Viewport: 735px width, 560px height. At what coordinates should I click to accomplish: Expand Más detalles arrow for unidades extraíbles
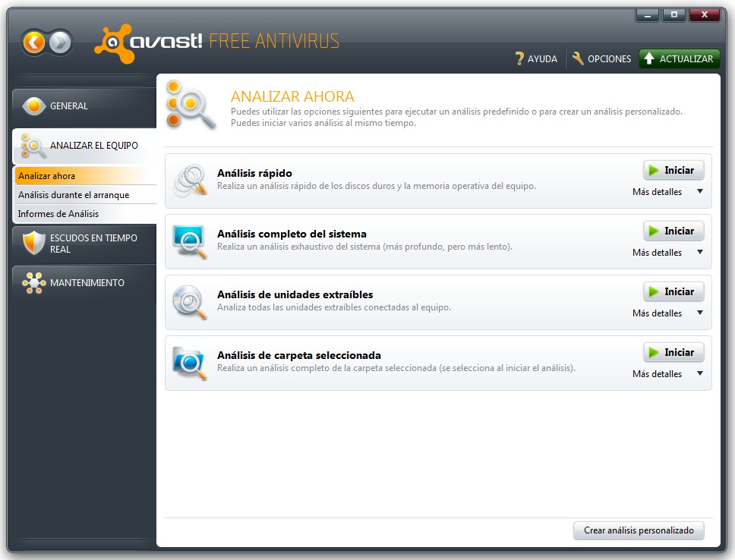tap(700, 313)
